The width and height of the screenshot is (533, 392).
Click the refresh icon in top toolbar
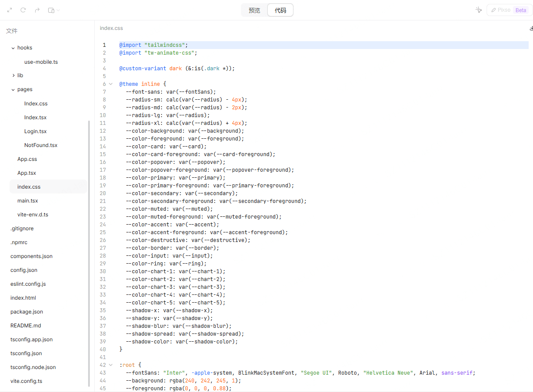click(x=23, y=10)
